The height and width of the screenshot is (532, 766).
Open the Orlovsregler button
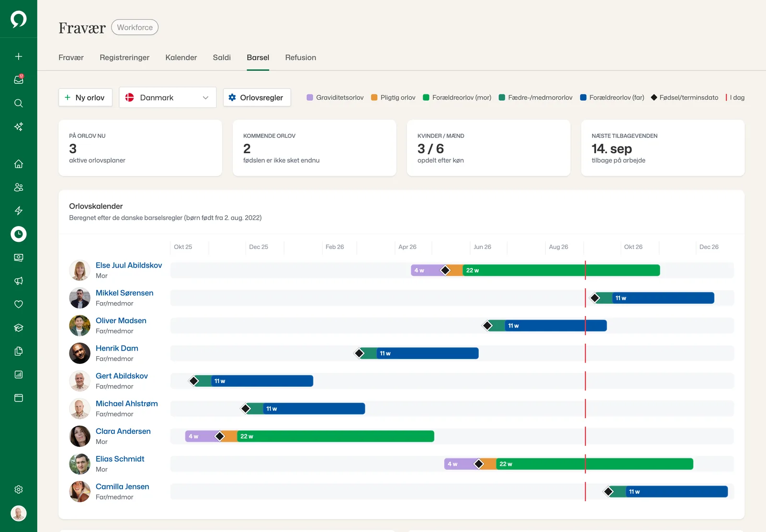point(257,97)
